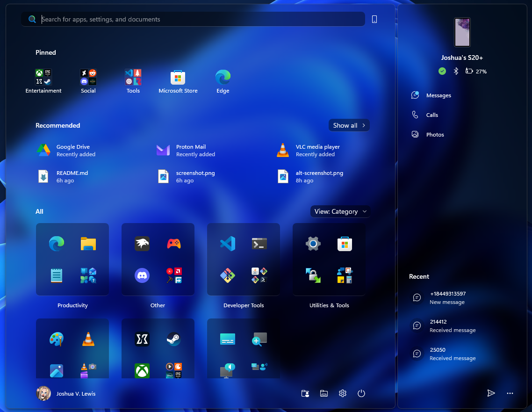The width and height of the screenshot is (532, 412).
Task: Open the user folder shortcut in footer
Action: pos(305,393)
